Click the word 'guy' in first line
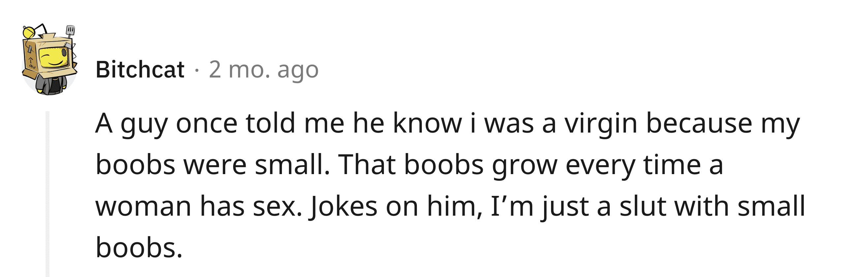This screenshot has width=868, height=277. (x=144, y=125)
